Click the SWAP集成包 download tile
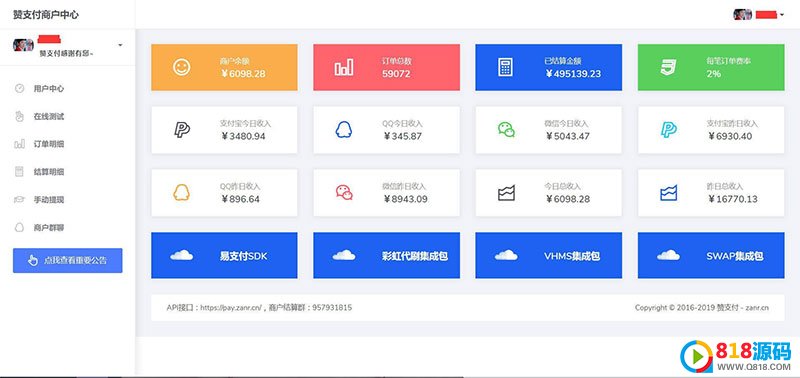Image resolution: width=800 pixels, height=378 pixels. [x=711, y=255]
